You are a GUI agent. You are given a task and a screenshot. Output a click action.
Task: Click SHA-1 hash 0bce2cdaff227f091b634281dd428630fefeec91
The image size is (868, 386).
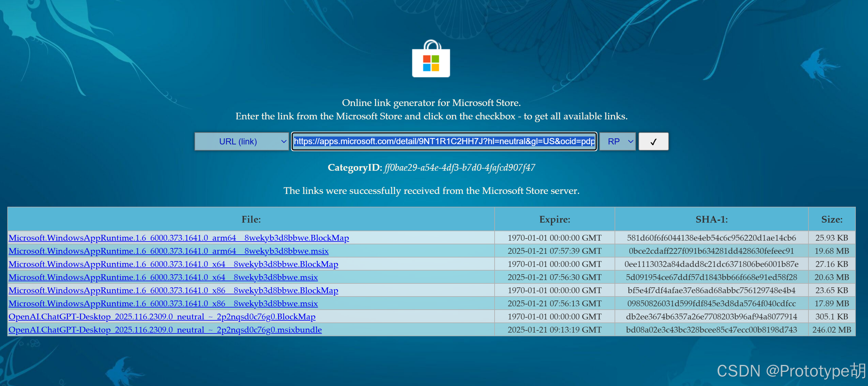click(712, 251)
